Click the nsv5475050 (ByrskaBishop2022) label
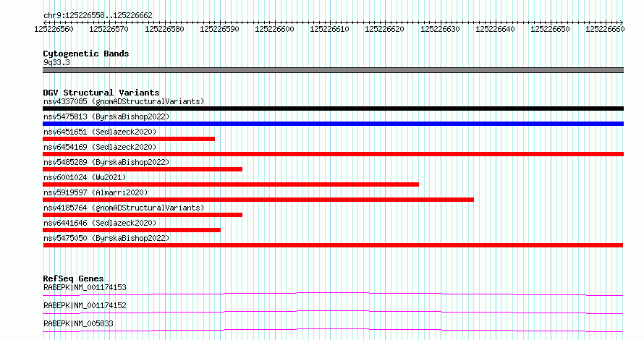The image size is (644, 340). pos(106,238)
